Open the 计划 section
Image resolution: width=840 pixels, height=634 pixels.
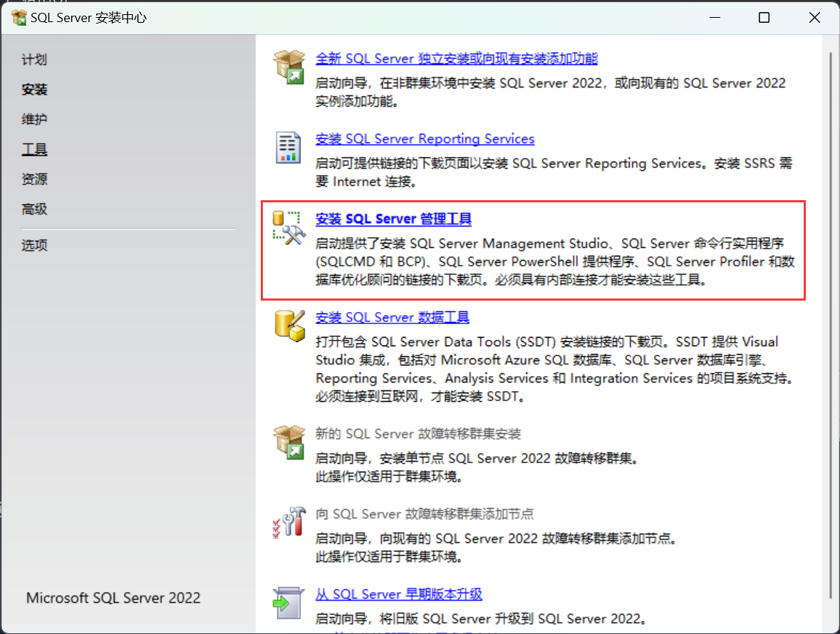coord(34,59)
